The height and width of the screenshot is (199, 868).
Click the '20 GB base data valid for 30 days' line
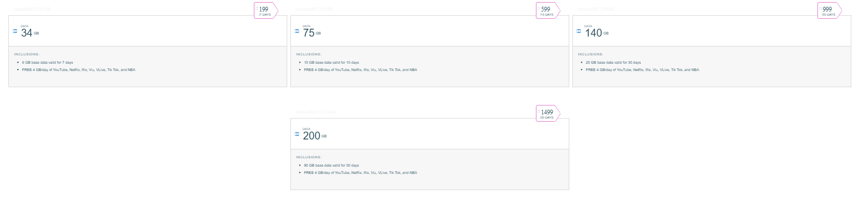(x=614, y=62)
